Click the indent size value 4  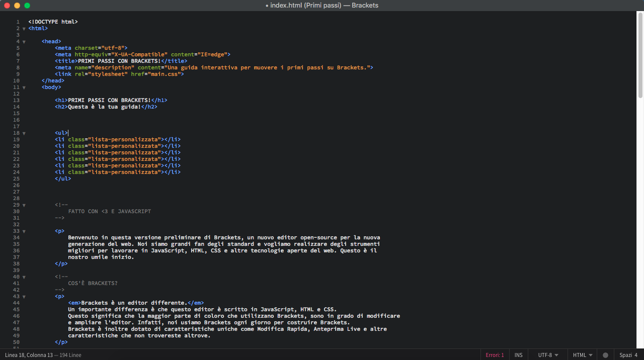[x=636, y=355]
